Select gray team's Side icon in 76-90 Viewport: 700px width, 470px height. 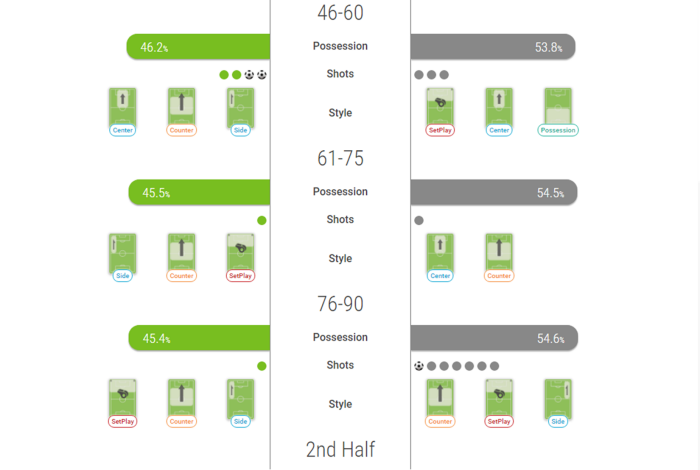tap(558, 400)
